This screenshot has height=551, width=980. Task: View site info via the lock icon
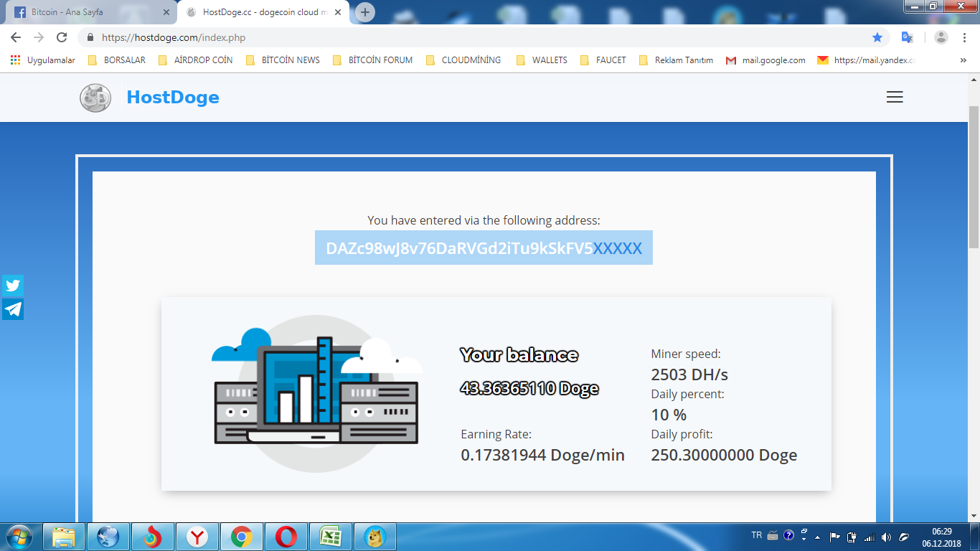[90, 37]
